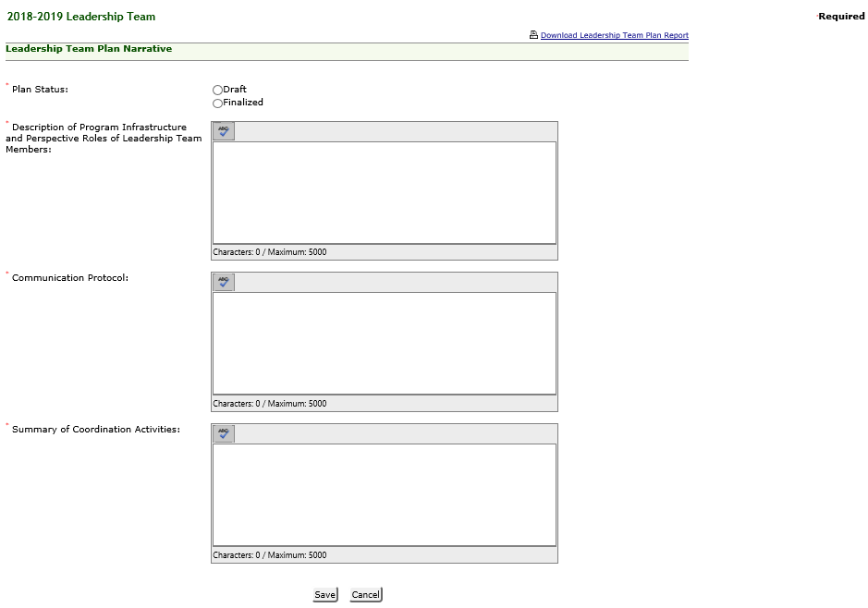The height and width of the screenshot is (608, 868).
Task: Click the printer icon beside the report link
Action: tap(533, 35)
